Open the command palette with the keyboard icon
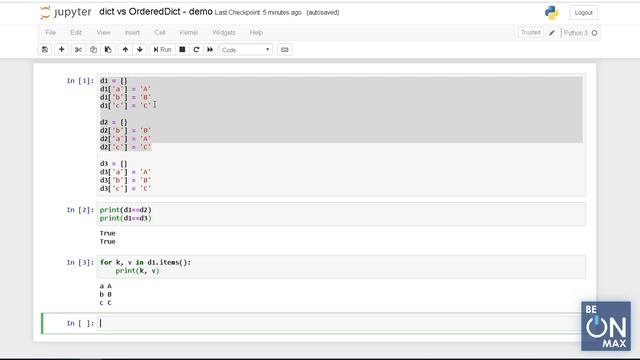 coord(284,49)
